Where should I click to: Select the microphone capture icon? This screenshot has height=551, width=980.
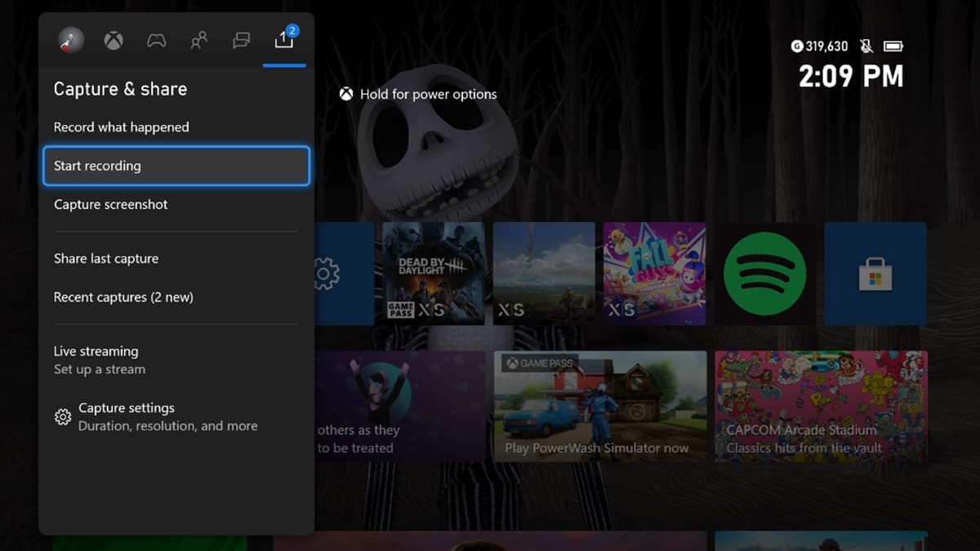(x=70, y=39)
